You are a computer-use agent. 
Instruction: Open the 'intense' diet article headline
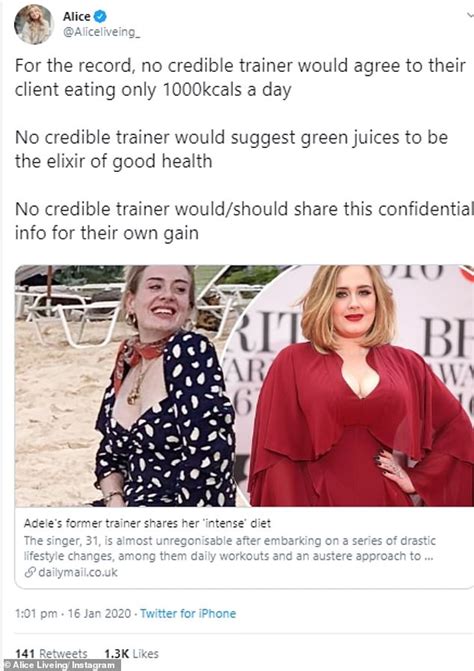pyautogui.click(x=147, y=523)
